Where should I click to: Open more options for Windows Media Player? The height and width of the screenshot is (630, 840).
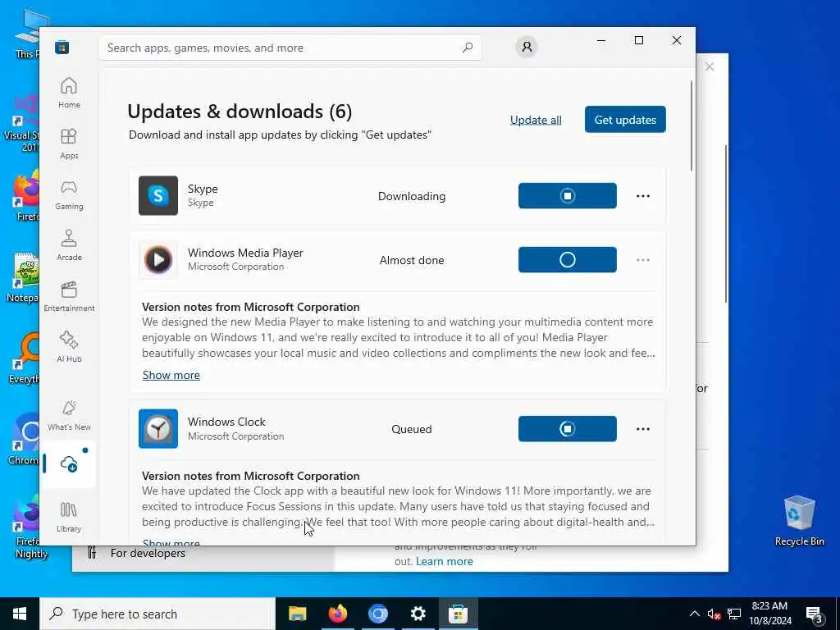point(643,260)
